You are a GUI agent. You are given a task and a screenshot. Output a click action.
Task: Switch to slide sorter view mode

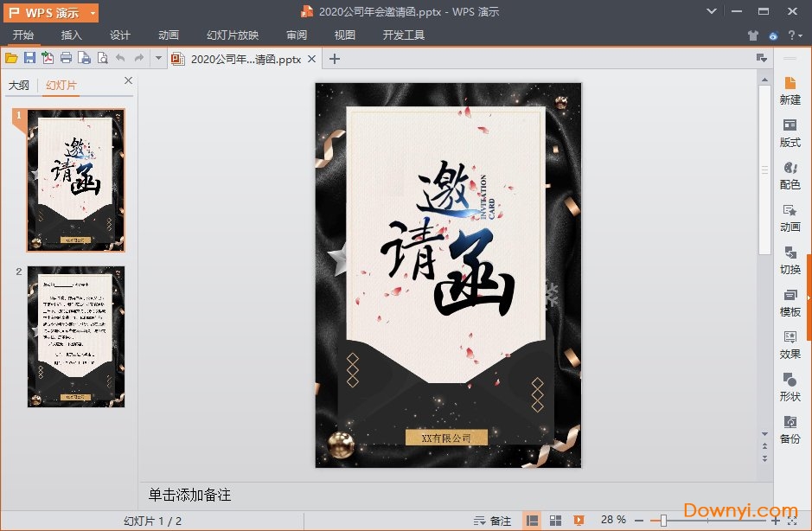click(x=557, y=520)
